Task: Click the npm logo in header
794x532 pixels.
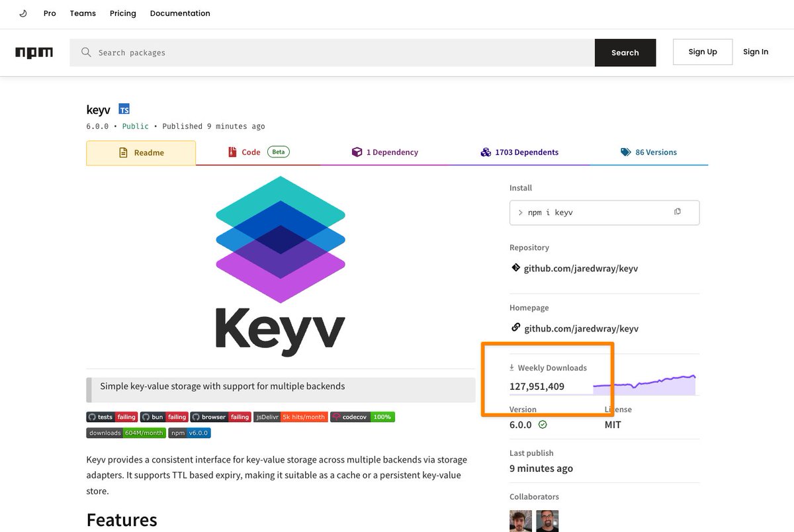Action: pos(34,52)
